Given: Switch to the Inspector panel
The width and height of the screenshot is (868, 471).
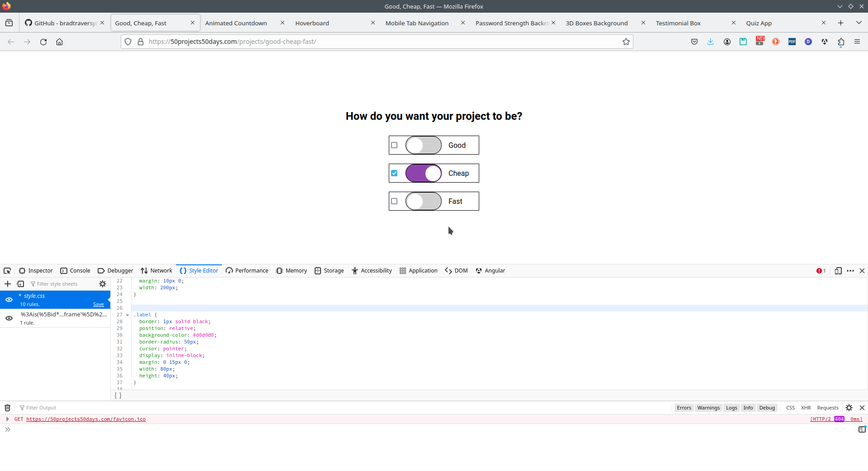Looking at the screenshot, I should click(36, 271).
